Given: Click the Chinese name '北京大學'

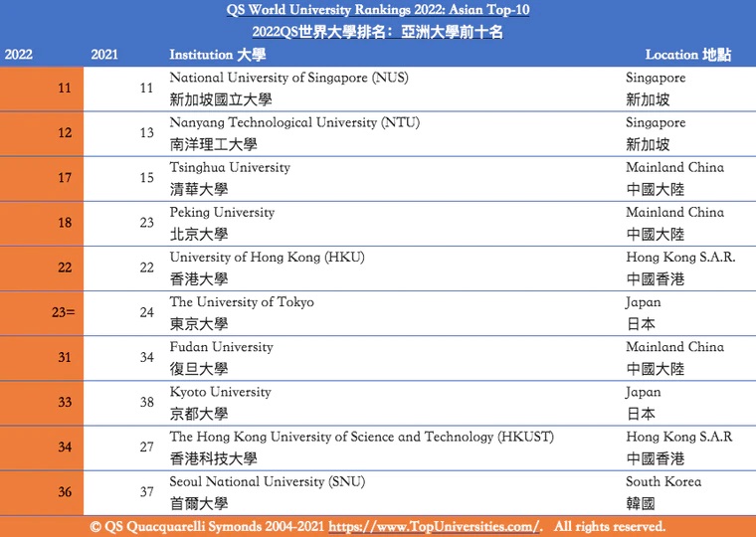Looking at the screenshot, I should pos(199,235).
